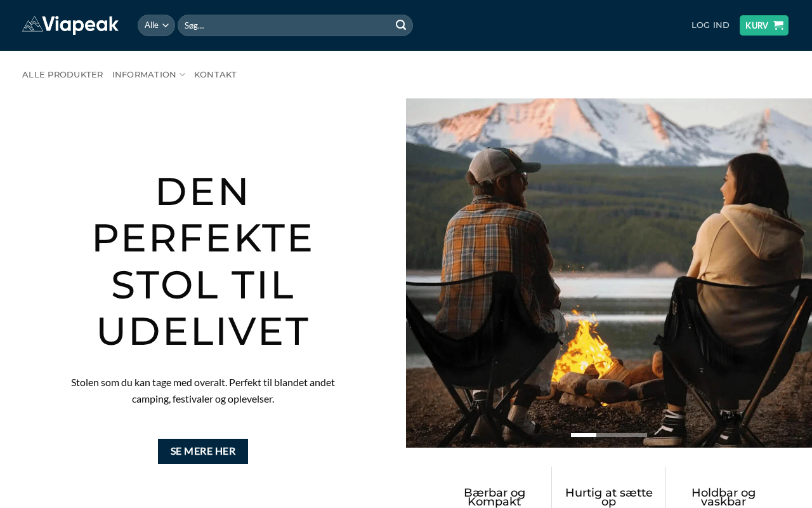812x508 pixels.
Task: Click the Stolen som du kan paragraph
Action: tap(203, 391)
